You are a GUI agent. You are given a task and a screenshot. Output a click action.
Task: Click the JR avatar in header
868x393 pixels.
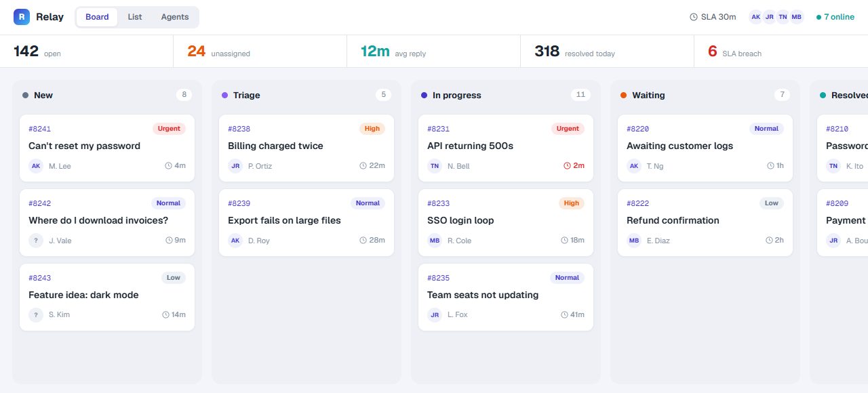(769, 17)
